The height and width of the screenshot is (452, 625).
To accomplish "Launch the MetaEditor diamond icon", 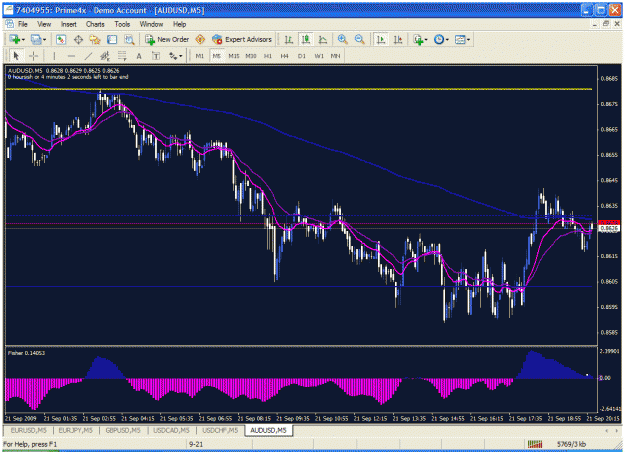I will [200, 39].
